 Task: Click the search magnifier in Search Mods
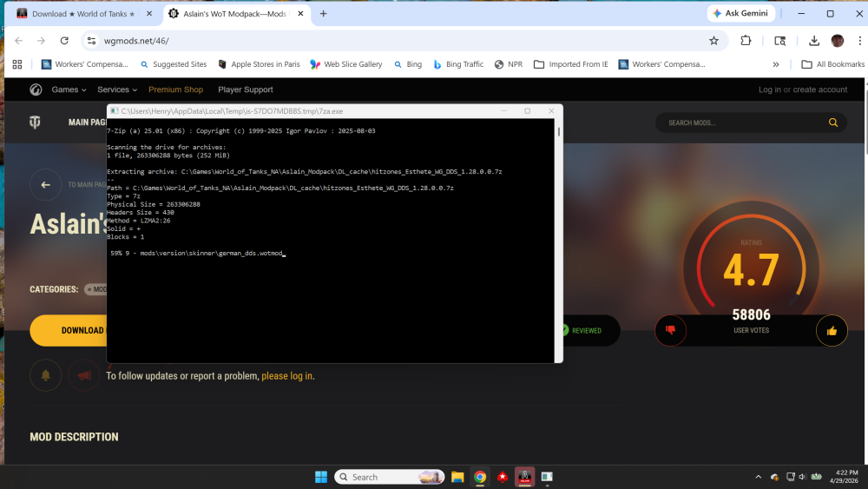pos(833,122)
